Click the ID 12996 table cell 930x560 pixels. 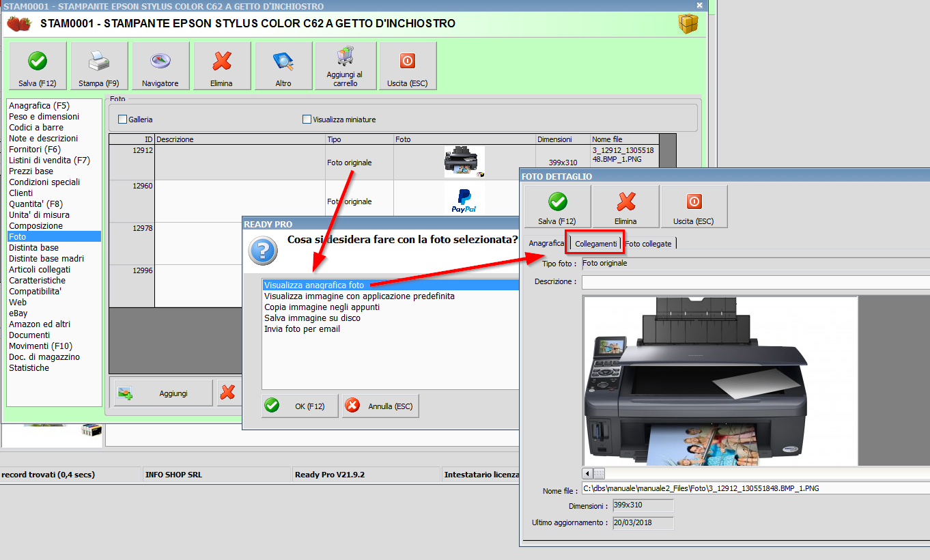coord(132,285)
